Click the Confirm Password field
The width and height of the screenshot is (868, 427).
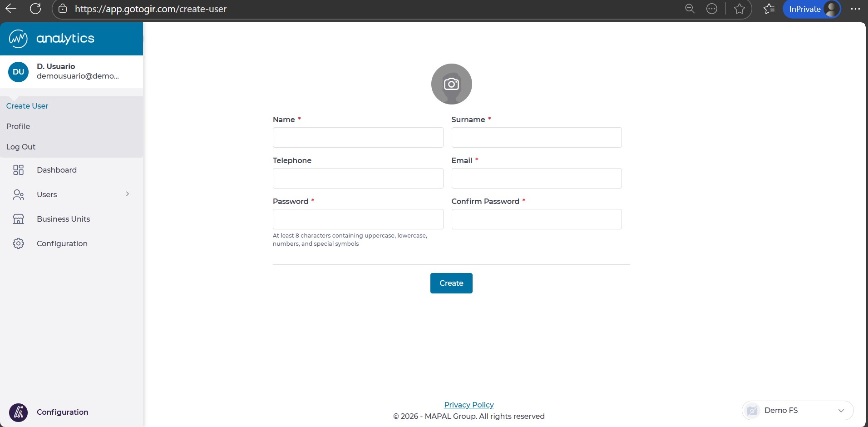point(536,219)
